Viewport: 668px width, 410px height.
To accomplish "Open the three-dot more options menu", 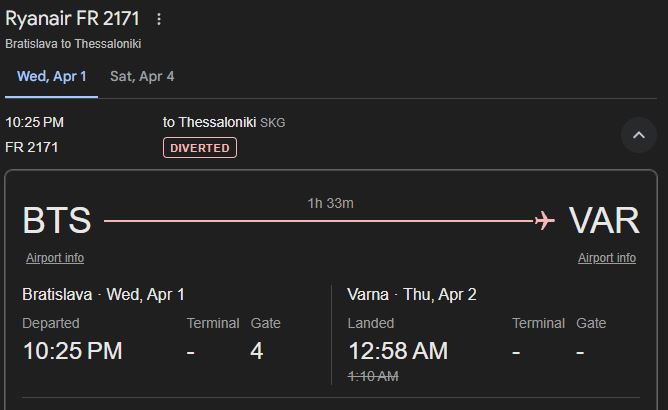I will 158,19.
